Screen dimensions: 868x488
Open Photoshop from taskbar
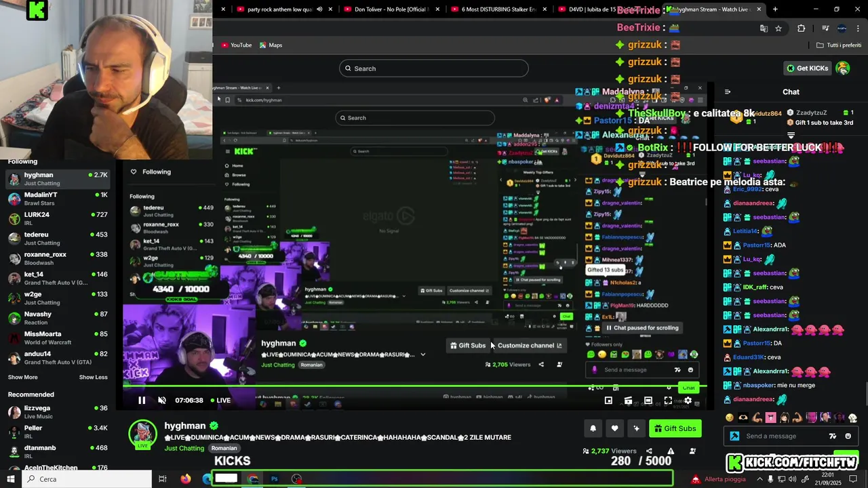(274, 479)
